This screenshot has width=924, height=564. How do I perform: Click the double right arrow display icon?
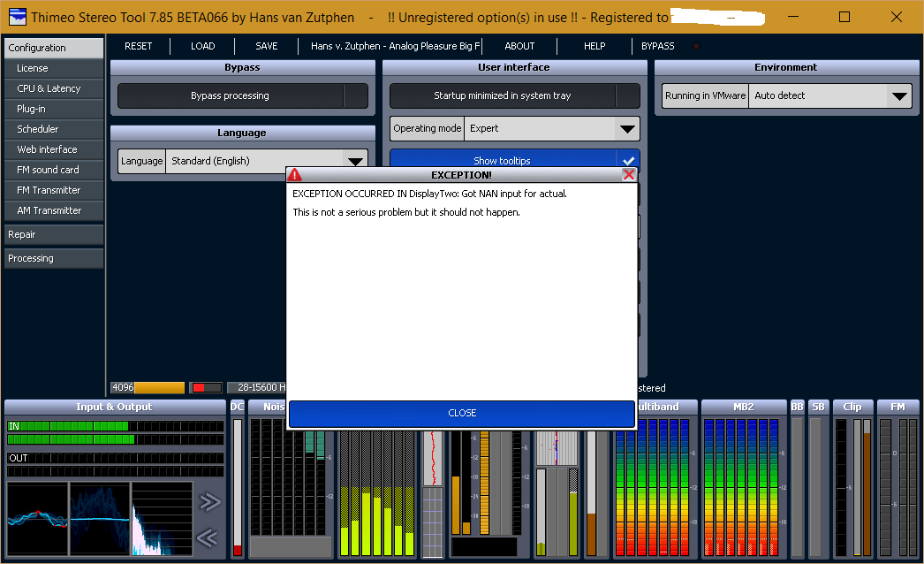pyautogui.click(x=209, y=502)
